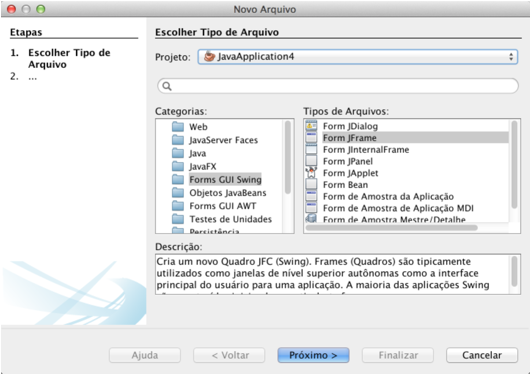Click the Web category folder icon
This screenshot has width=531, height=375.
[178, 127]
